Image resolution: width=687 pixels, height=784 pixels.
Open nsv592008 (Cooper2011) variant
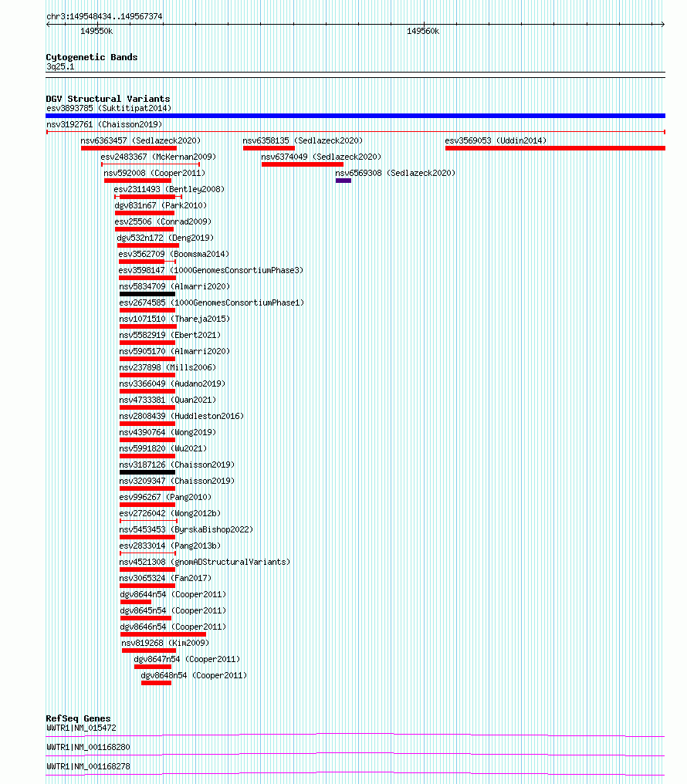click(154, 173)
